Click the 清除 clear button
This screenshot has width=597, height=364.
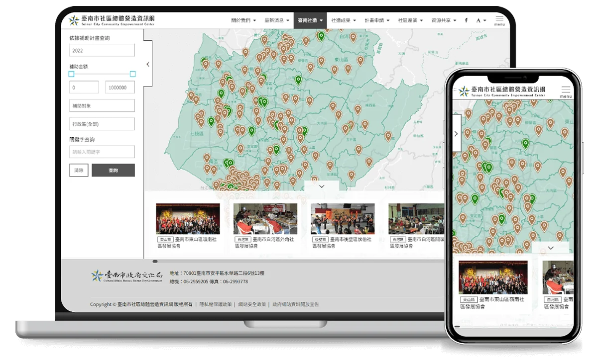pyautogui.click(x=79, y=170)
